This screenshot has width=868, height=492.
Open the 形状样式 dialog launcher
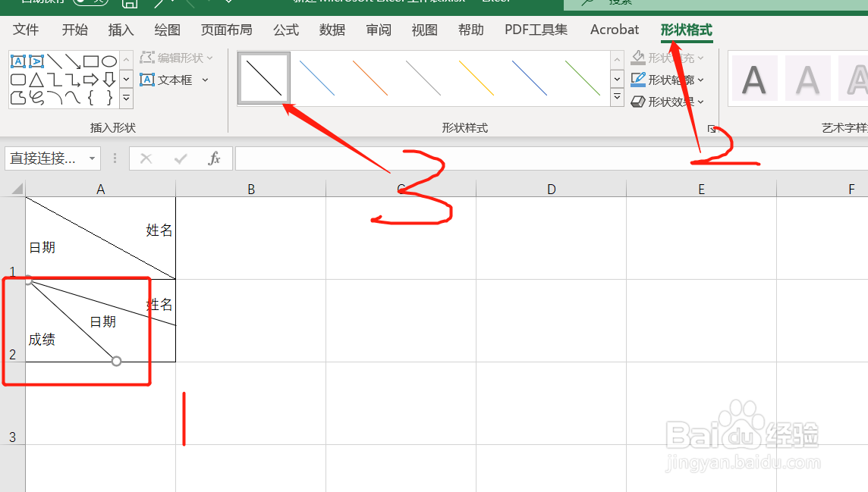(712, 129)
